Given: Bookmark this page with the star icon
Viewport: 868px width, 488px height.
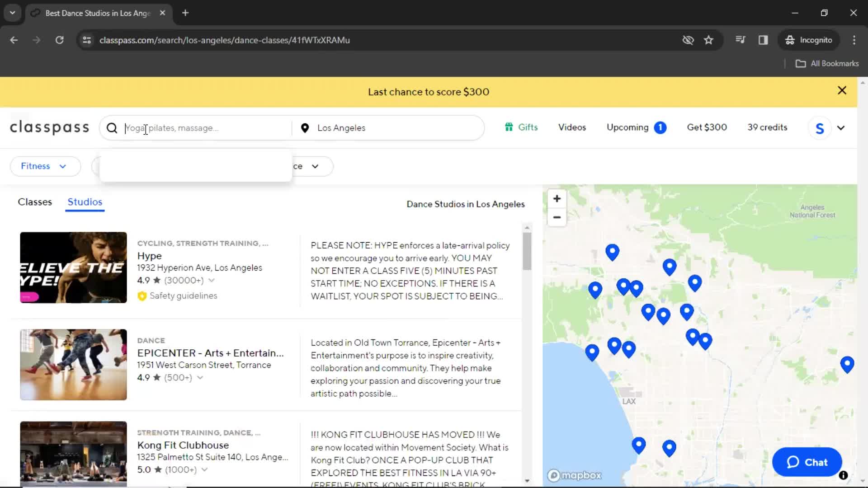Looking at the screenshot, I should 708,40.
